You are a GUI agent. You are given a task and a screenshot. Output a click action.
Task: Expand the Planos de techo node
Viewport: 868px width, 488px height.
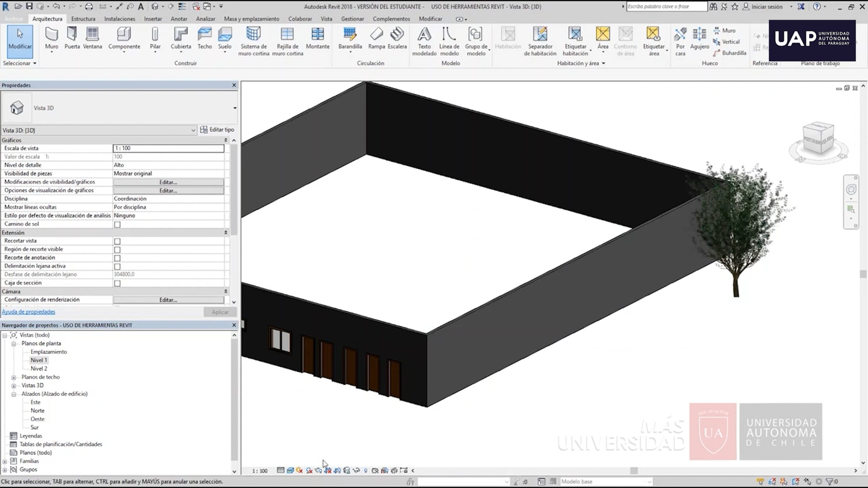tap(14, 377)
